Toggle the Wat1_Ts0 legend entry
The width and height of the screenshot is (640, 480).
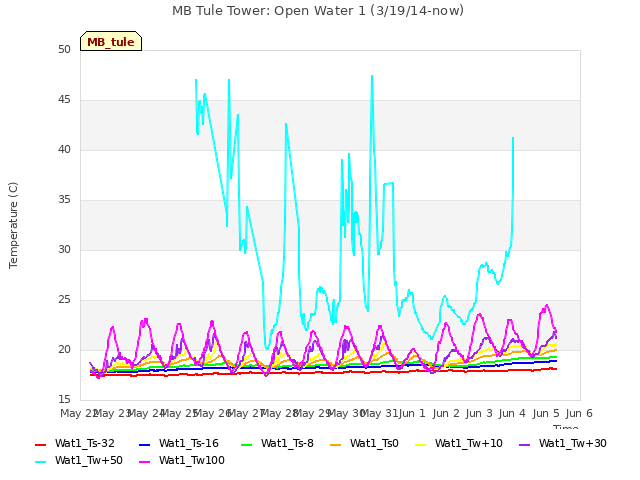364,444
